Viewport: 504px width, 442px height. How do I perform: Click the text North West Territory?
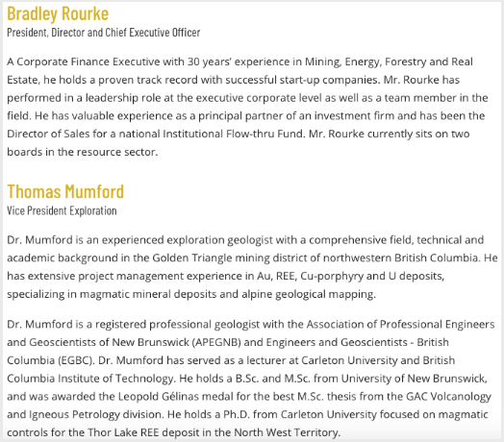tap(287, 432)
